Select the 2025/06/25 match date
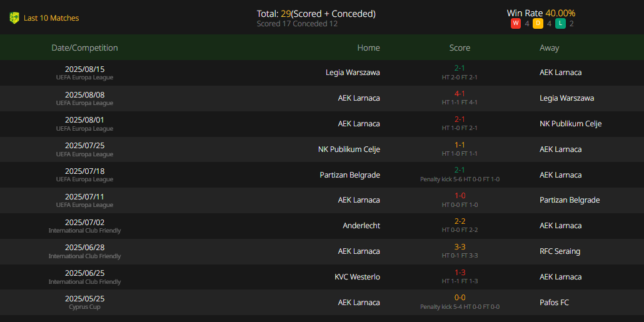644x322 pixels. [84, 273]
